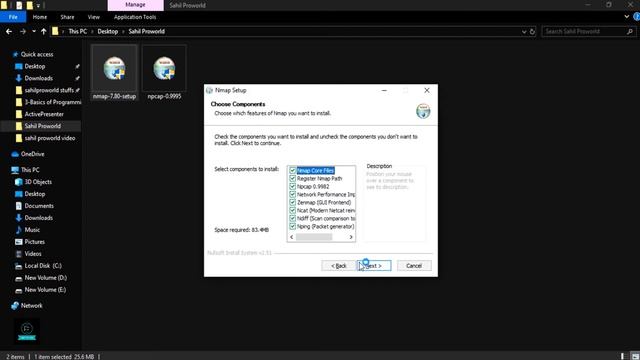Screen dimensions: 640x360
Task: Toggle the Nmap Core Files checkbox
Action: (x=292, y=171)
